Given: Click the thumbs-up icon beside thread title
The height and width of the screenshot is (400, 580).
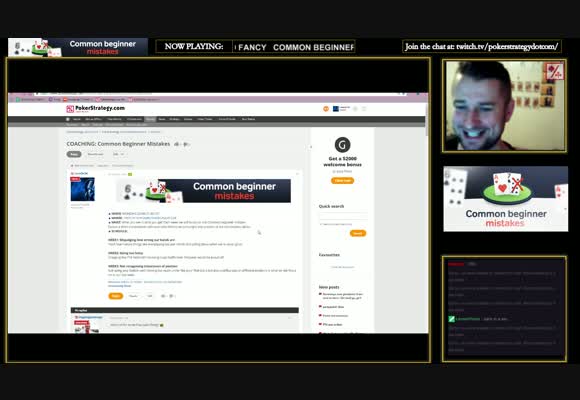Looking at the screenshot, I should 176,144.
